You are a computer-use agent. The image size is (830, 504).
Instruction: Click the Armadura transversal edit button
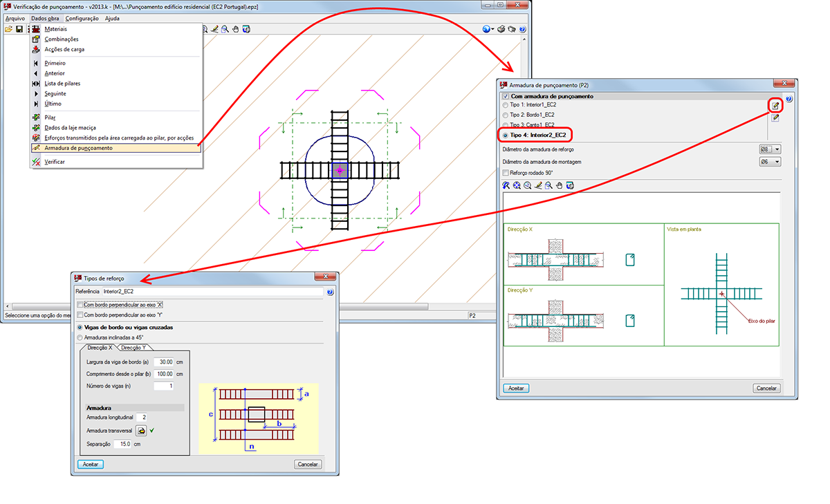click(x=140, y=430)
